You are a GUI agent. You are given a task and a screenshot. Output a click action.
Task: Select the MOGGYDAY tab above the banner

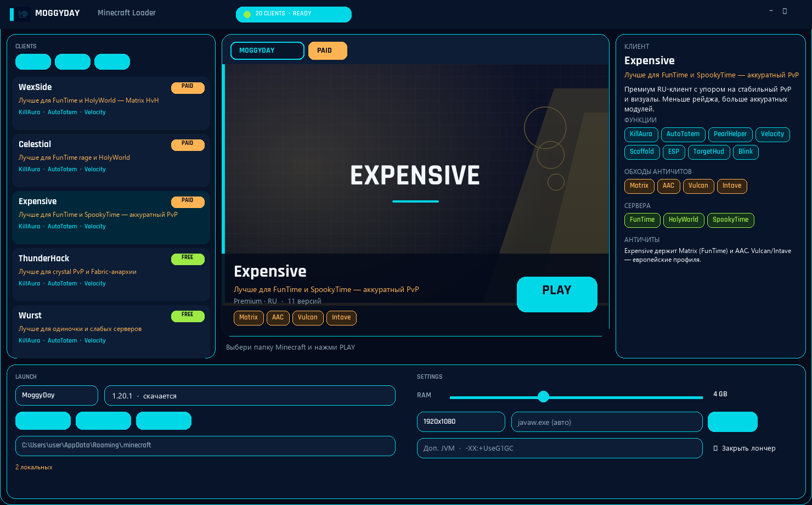pos(267,50)
